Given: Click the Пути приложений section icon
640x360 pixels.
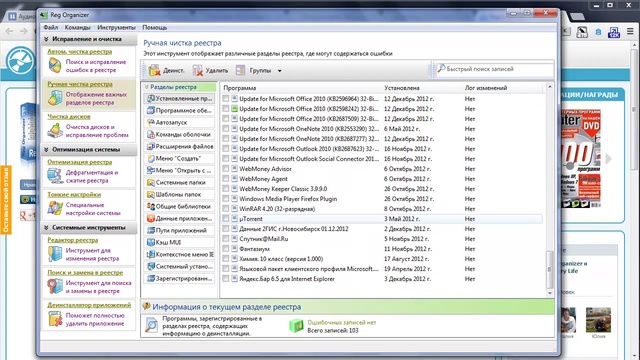Looking at the screenshot, I should (x=151, y=230).
